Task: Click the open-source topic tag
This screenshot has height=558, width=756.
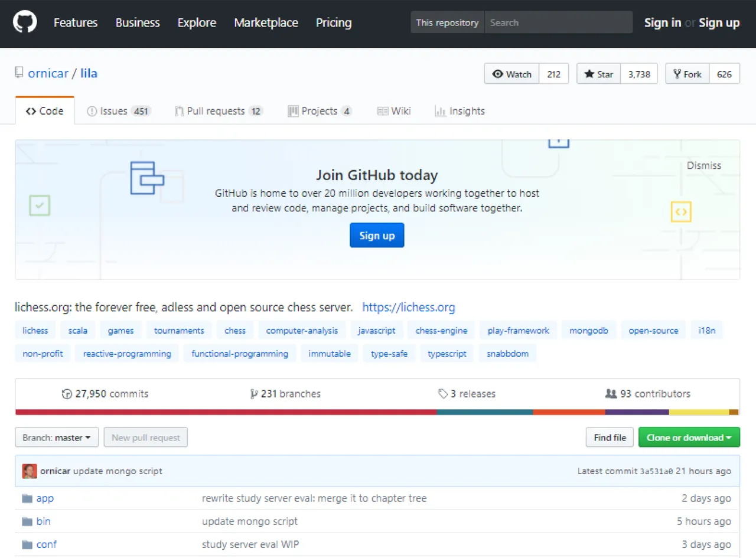Action: tap(653, 330)
